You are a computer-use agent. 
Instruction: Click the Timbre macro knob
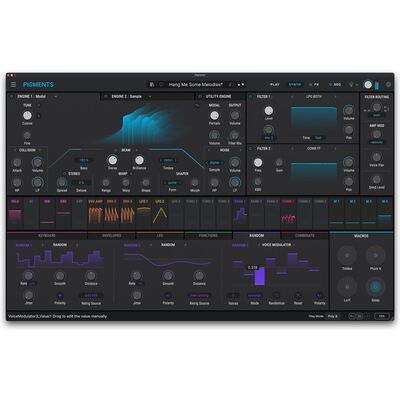click(x=347, y=256)
